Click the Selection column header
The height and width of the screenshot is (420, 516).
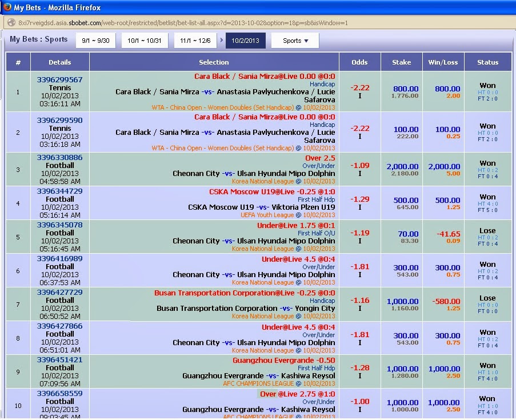coord(214,62)
